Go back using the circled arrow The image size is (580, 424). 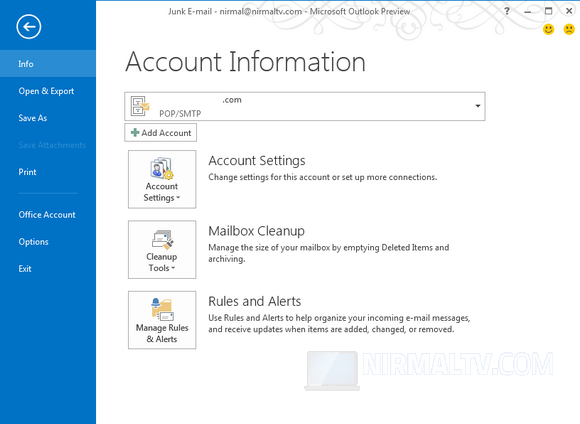point(28,27)
